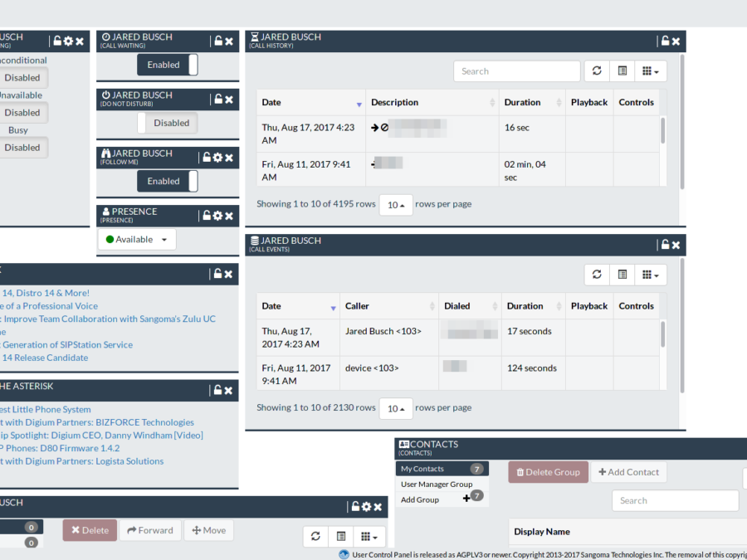Open the Presence Available status dropdown
This screenshot has width=747, height=560.
pos(137,240)
